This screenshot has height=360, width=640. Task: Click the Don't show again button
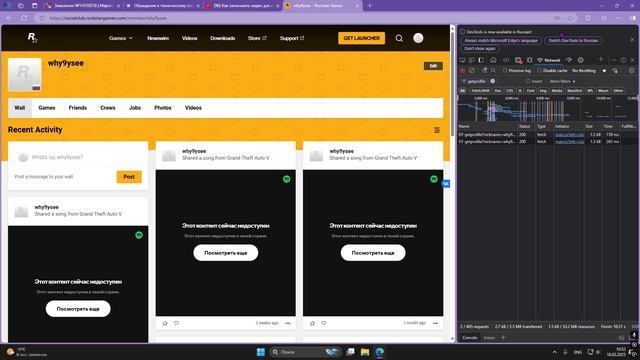pyautogui.click(x=480, y=49)
